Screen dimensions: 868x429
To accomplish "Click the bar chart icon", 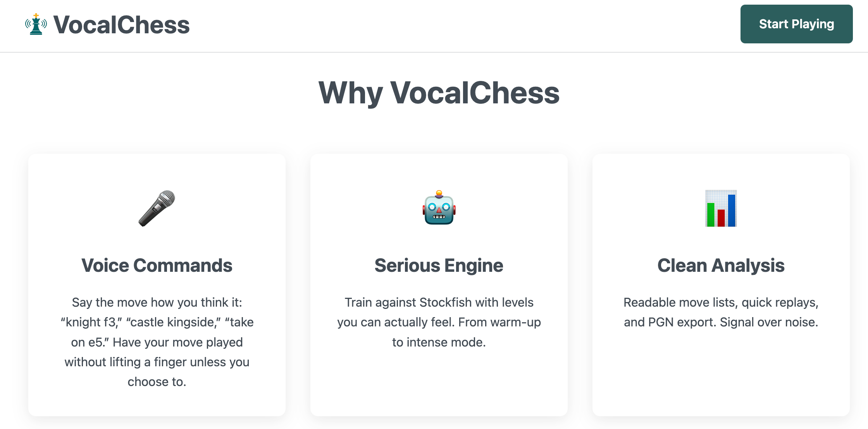I will click(x=721, y=208).
